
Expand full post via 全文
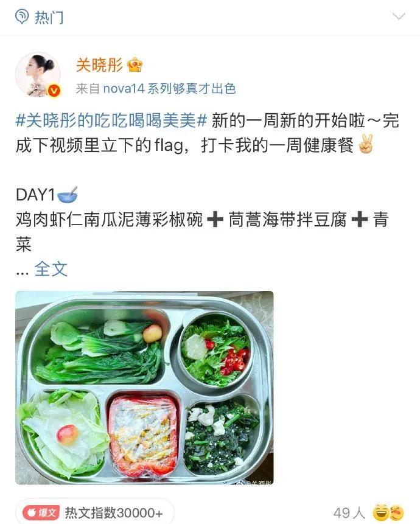pyautogui.click(x=51, y=269)
